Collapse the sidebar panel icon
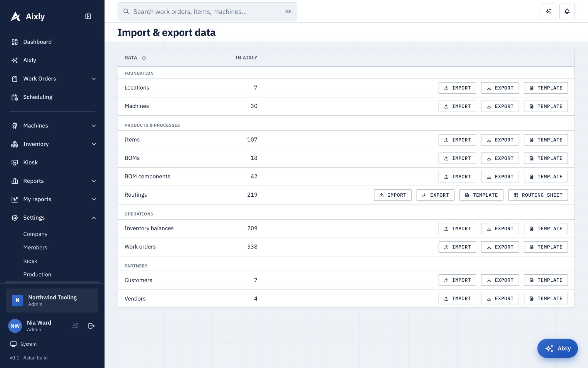The width and height of the screenshot is (588, 368). (x=88, y=16)
